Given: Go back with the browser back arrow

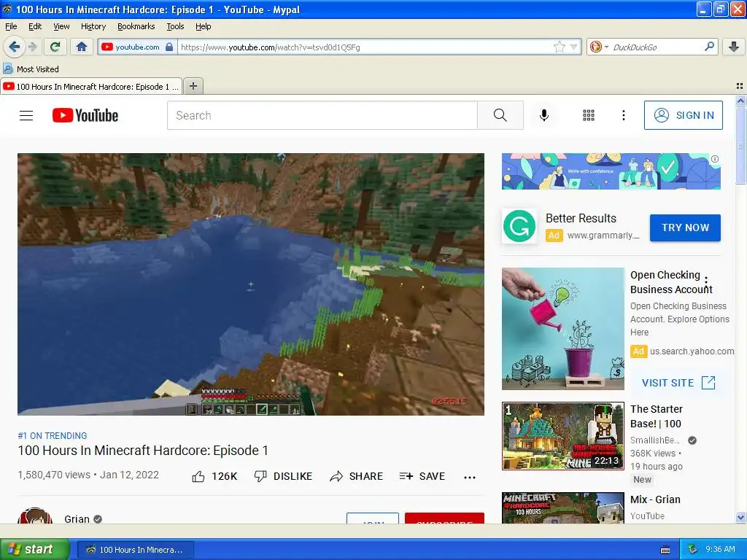Looking at the screenshot, I should 13,47.
